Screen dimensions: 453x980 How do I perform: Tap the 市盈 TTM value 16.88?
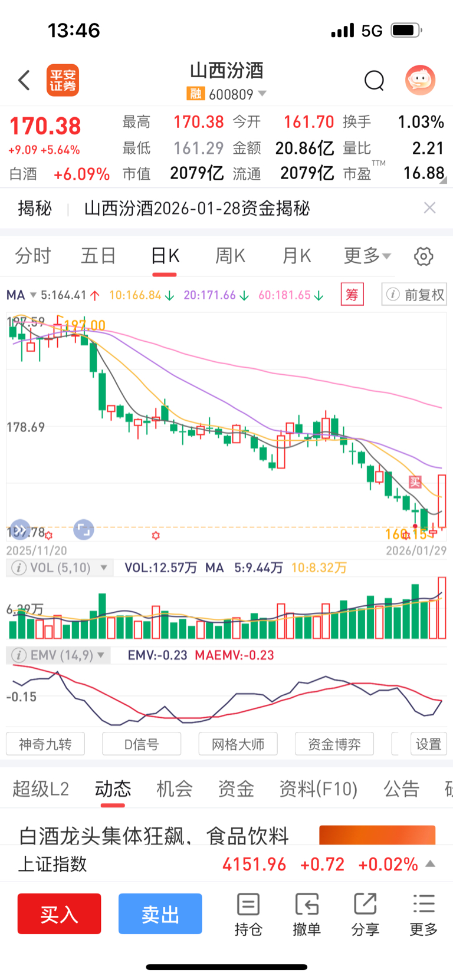(424, 173)
